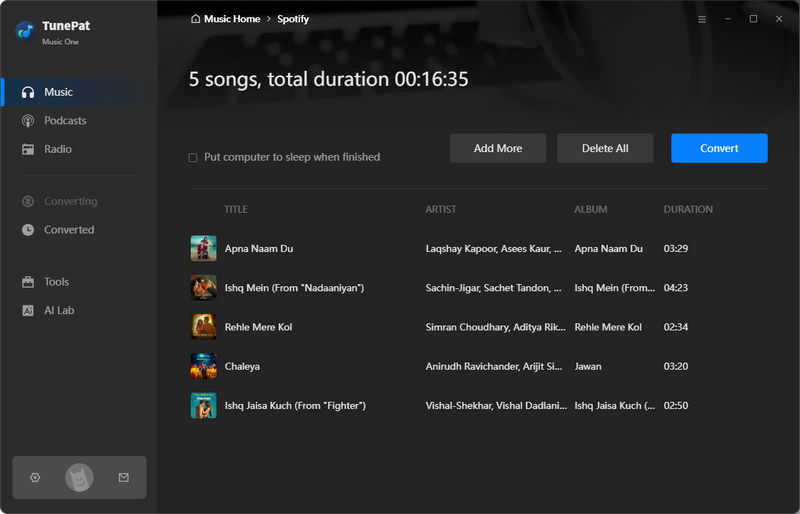This screenshot has height=514, width=800.
Task: Click the Add More button
Action: 498,148
